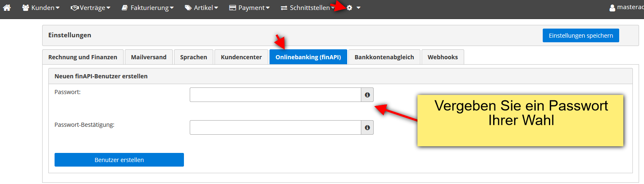Switch to Rechnung und Finanzen tab
Viewport: 644px width, 184px height.
click(83, 57)
